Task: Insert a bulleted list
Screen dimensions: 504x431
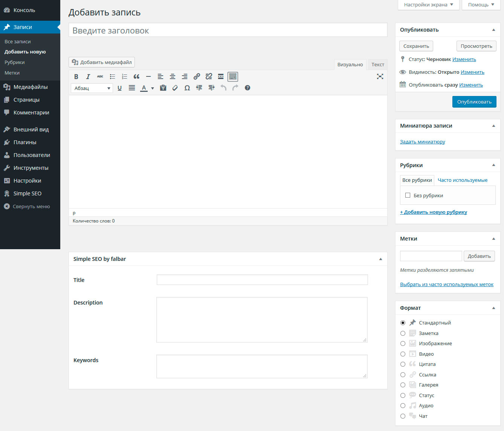Action: pyautogui.click(x=112, y=76)
